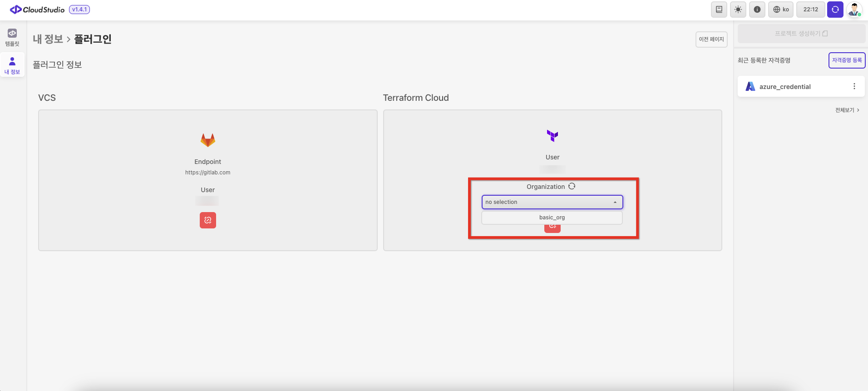Toggle light/dark theme sun icon
Viewport: 868px width, 391px height.
click(x=738, y=10)
